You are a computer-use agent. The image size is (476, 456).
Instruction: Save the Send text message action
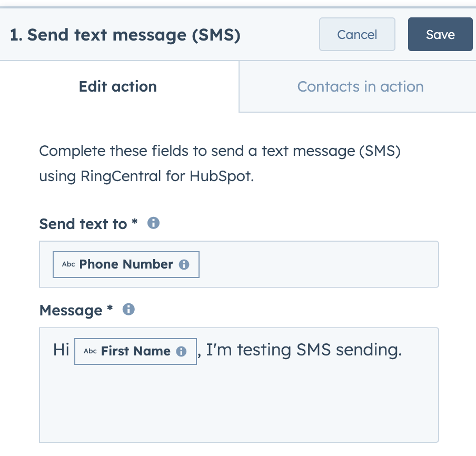[x=440, y=34]
